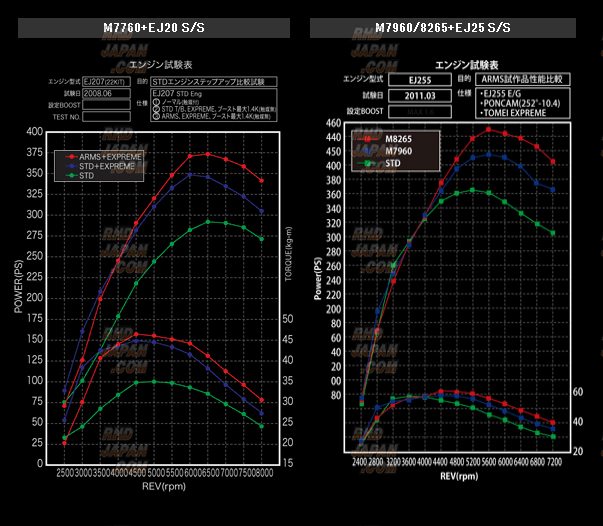The height and width of the screenshot is (526, 603).
Task: Click the 175 power axis value
Action: [x=34, y=318]
